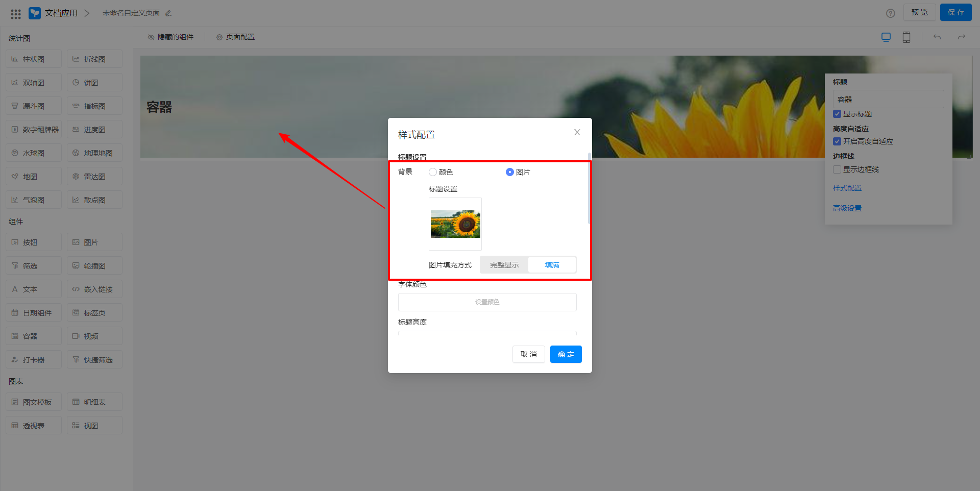Switch to mobile preview mode
Viewport: 980px width, 491px height.
[906, 37]
